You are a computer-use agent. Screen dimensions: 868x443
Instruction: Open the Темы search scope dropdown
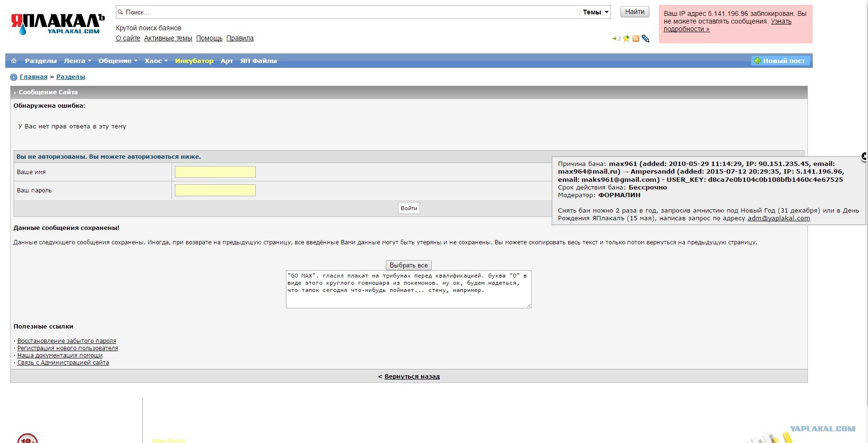(595, 12)
